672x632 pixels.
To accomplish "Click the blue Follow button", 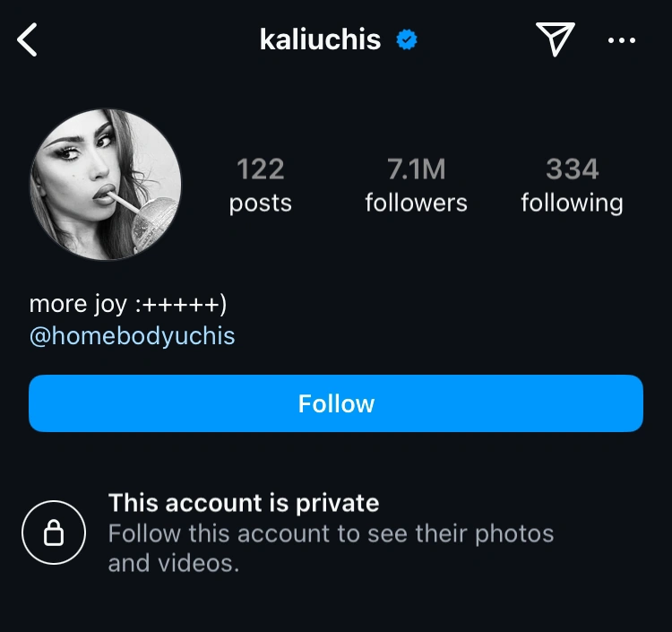I will point(336,403).
